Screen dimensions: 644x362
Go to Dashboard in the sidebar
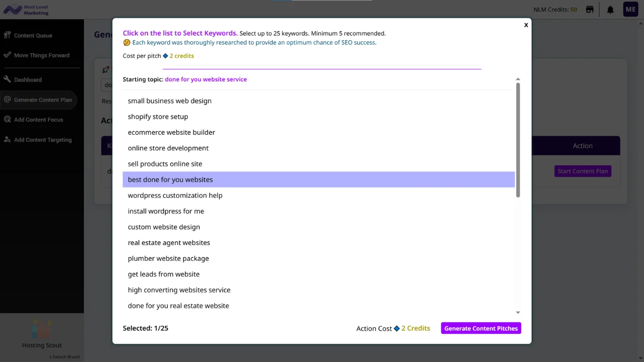point(28,80)
